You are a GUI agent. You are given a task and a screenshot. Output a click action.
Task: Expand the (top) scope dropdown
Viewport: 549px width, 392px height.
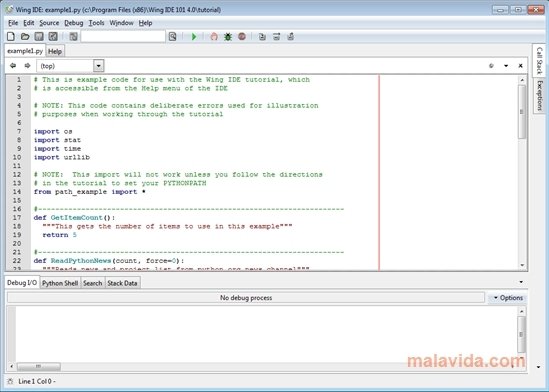tap(99, 66)
